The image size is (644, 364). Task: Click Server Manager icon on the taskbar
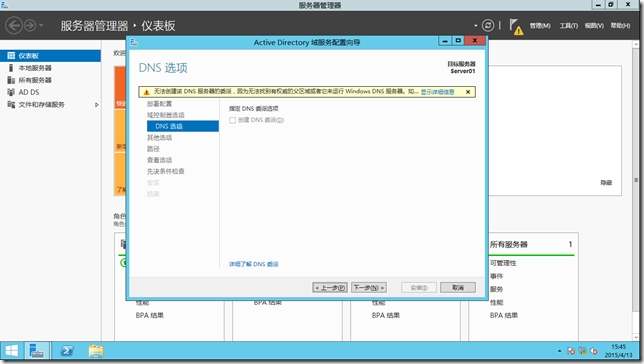37,351
